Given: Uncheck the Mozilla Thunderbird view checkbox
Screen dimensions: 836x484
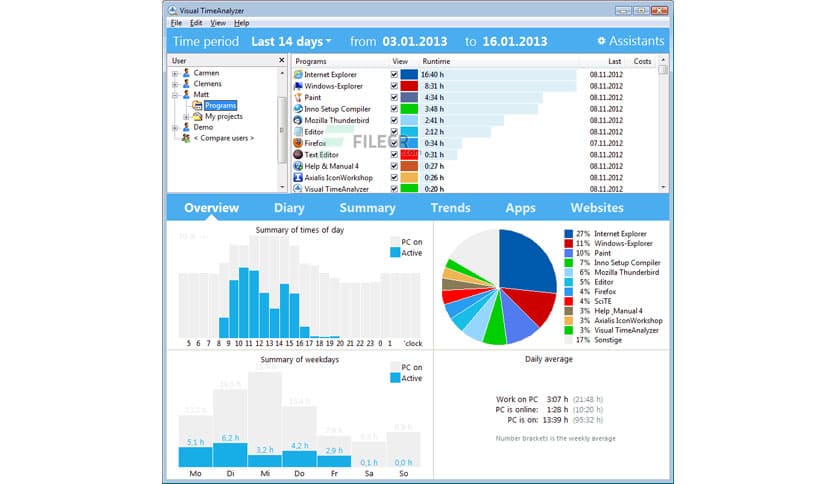Looking at the screenshot, I should click(x=394, y=120).
